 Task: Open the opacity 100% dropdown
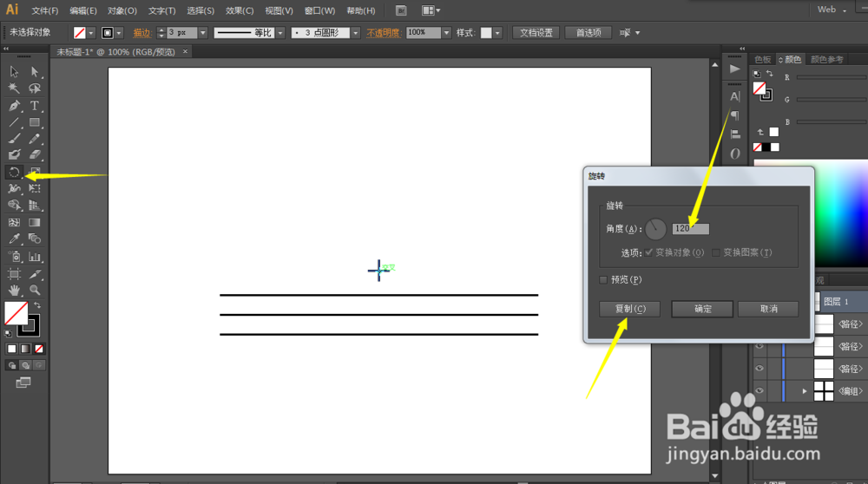[x=446, y=33]
